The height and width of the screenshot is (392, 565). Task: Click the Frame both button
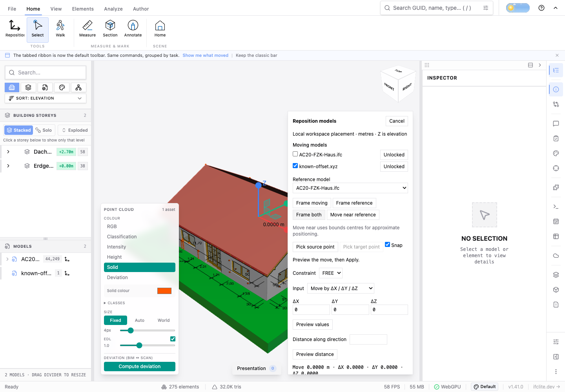pyautogui.click(x=309, y=215)
